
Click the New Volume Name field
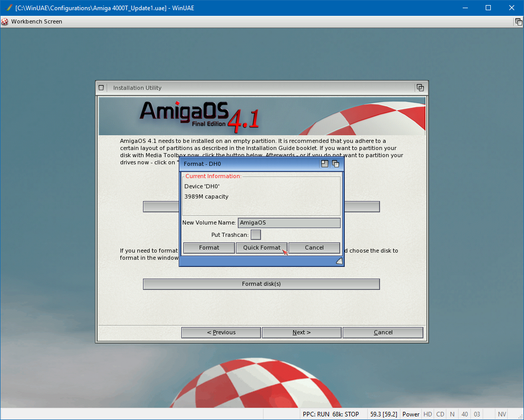pyautogui.click(x=289, y=223)
